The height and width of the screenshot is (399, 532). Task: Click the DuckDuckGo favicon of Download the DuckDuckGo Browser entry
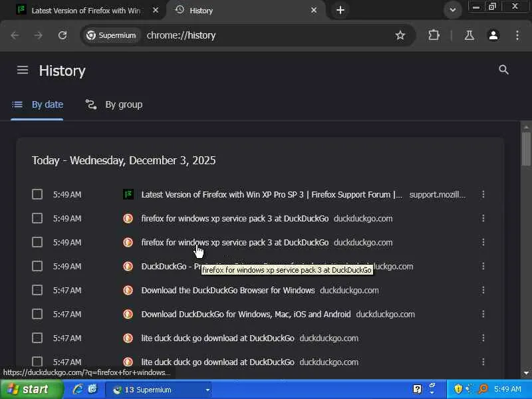[x=128, y=290]
